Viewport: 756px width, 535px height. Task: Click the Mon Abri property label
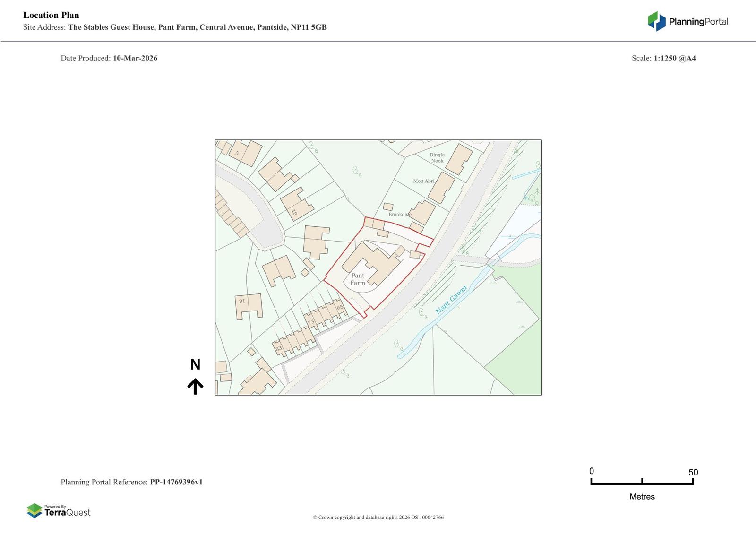point(423,181)
